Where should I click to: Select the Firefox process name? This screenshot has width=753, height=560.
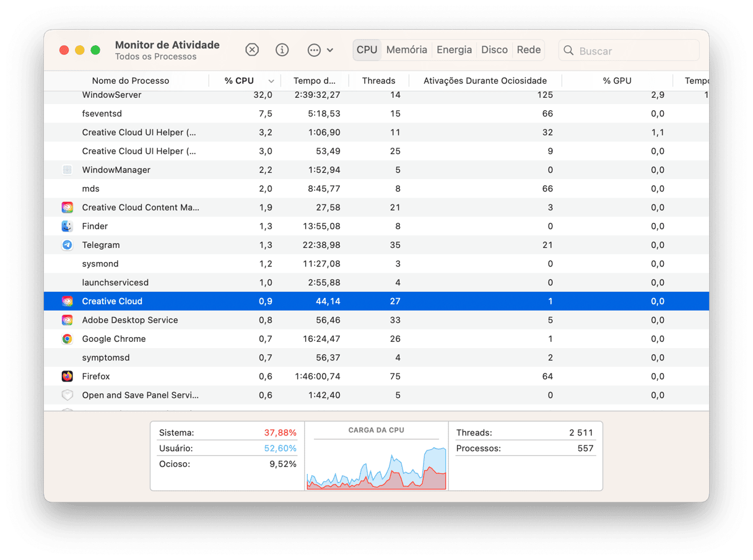point(96,376)
